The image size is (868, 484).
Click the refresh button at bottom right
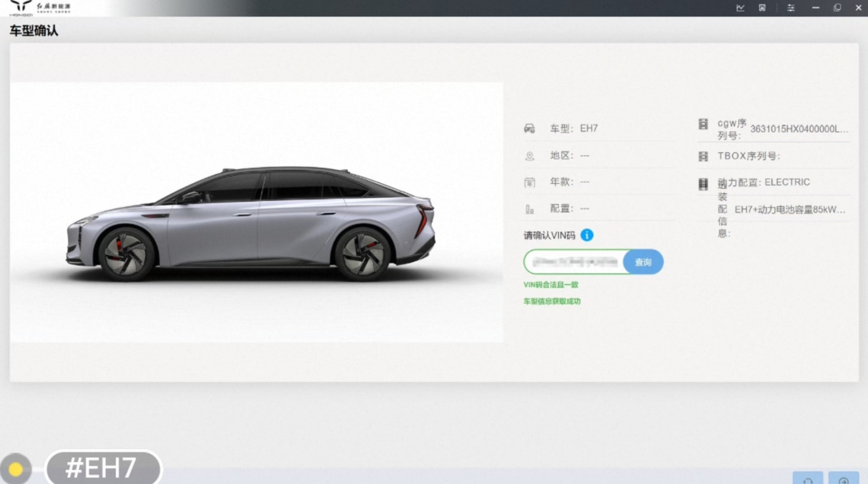point(807,479)
